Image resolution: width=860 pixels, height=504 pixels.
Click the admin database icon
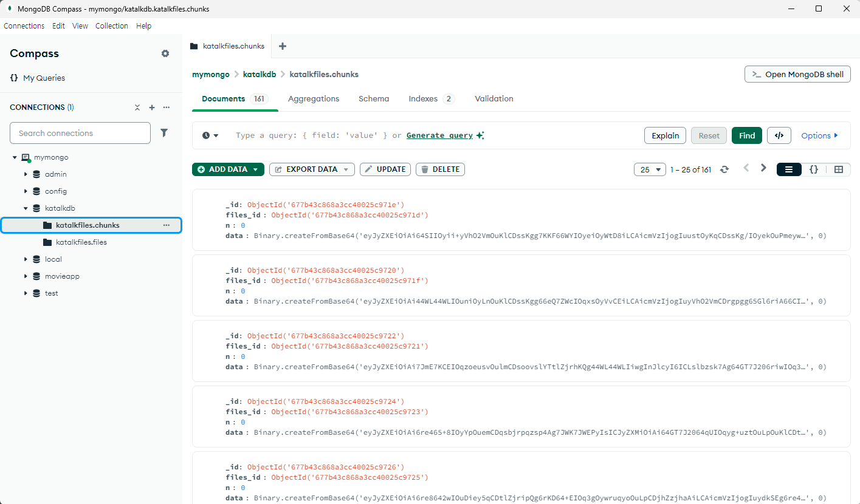(x=36, y=174)
